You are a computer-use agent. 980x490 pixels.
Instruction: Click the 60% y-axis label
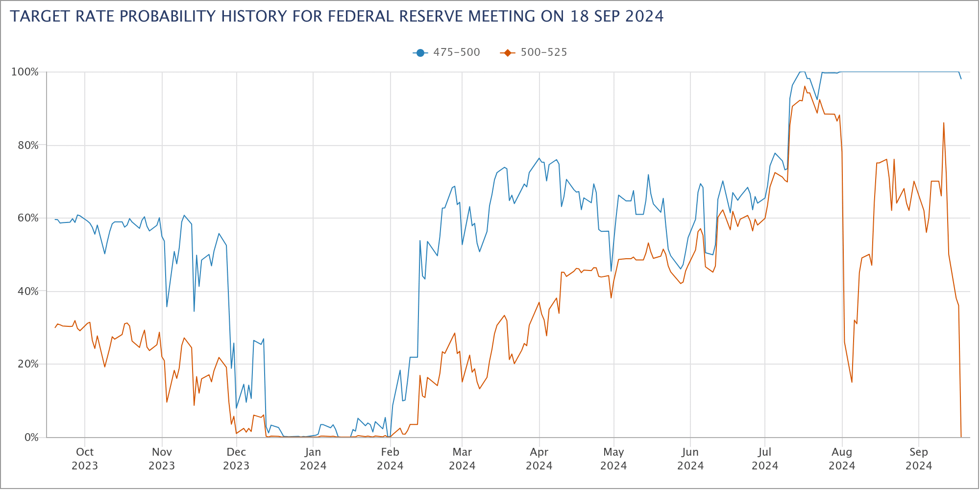(x=28, y=218)
